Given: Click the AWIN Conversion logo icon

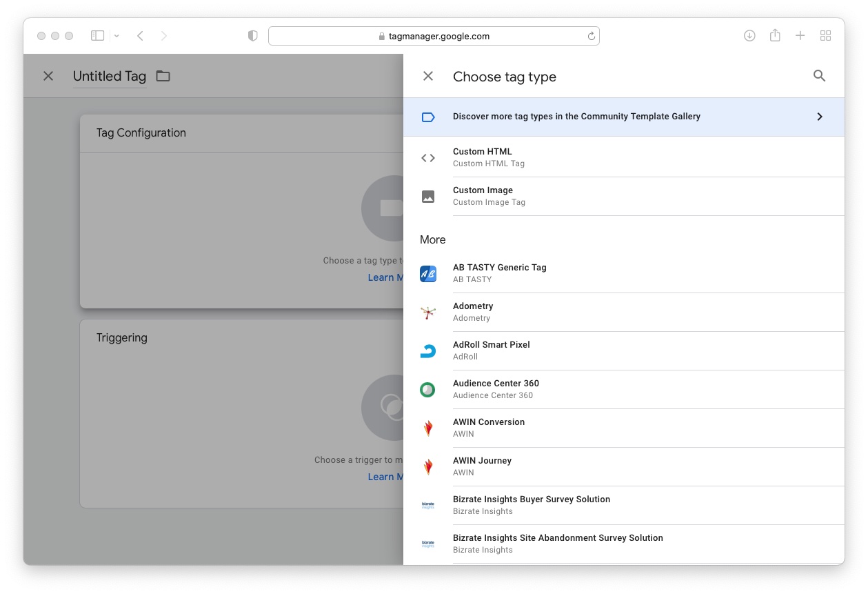Looking at the screenshot, I should point(428,428).
